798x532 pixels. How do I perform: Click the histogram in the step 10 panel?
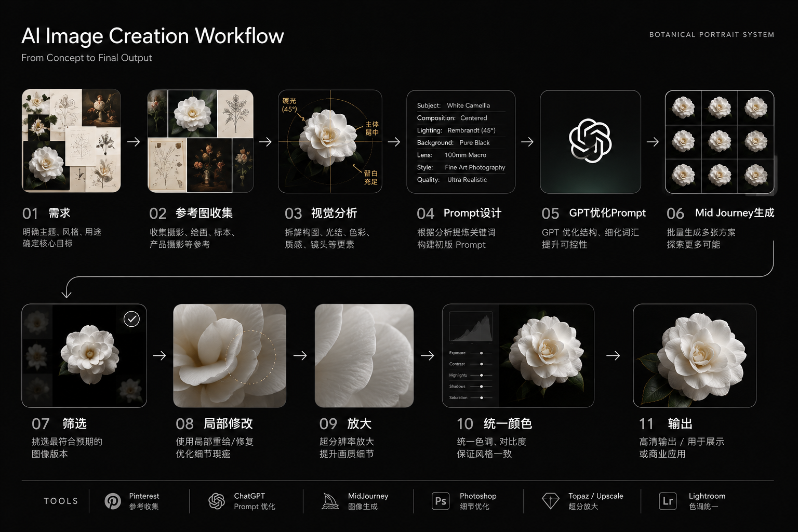click(471, 326)
